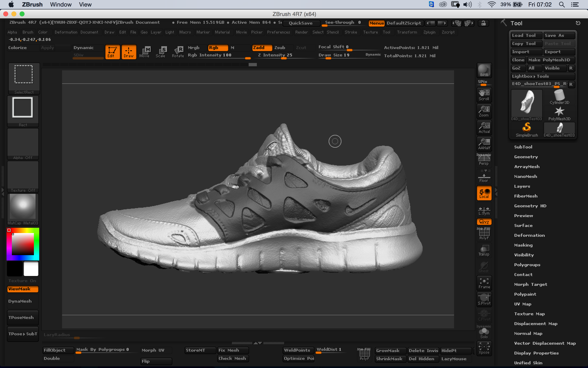
Task: Expand the Polygroups section
Action: (527, 265)
